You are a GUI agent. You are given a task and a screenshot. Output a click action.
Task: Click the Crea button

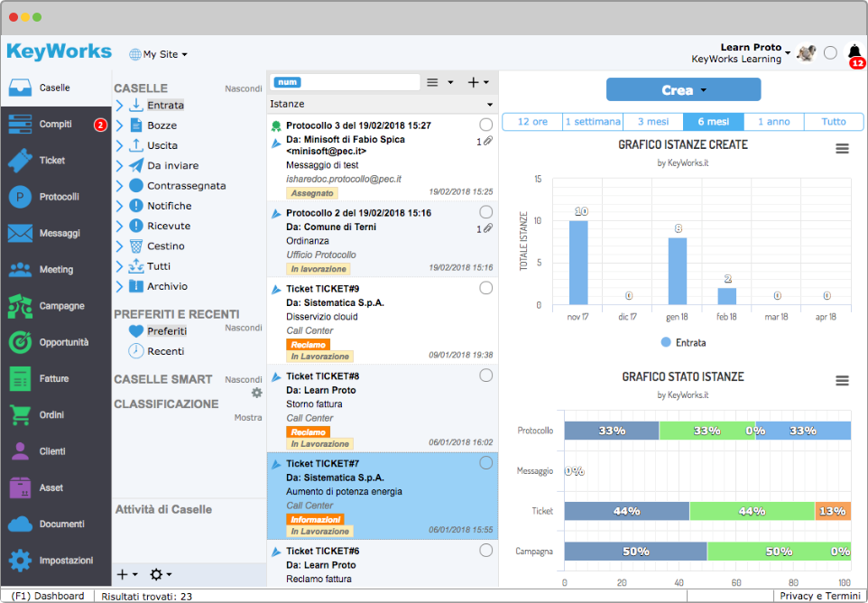(x=684, y=89)
